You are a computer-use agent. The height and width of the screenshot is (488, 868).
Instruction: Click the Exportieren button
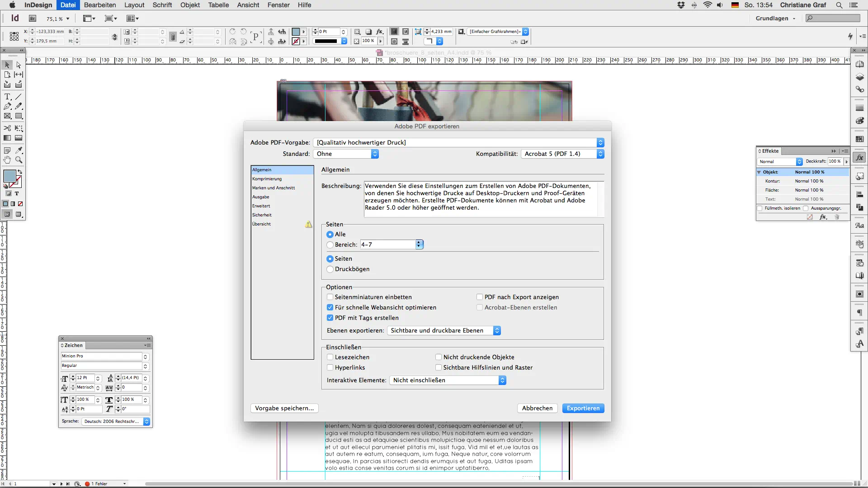point(583,408)
